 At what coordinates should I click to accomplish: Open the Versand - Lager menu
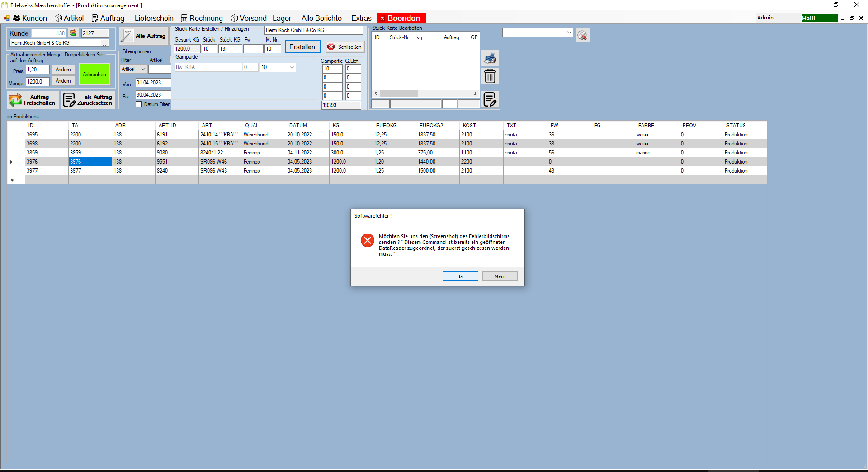(x=261, y=18)
